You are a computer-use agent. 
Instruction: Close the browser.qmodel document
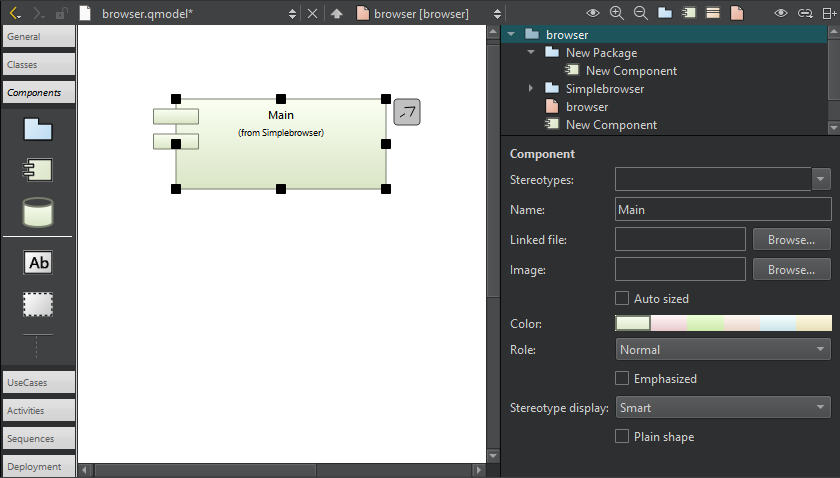click(312, 13)
